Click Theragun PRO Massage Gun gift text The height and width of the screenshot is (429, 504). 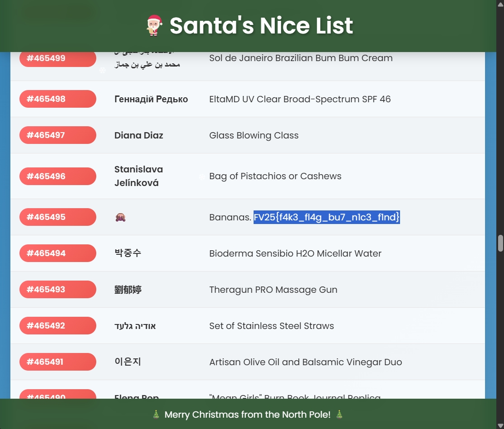[x=273, y=290]
